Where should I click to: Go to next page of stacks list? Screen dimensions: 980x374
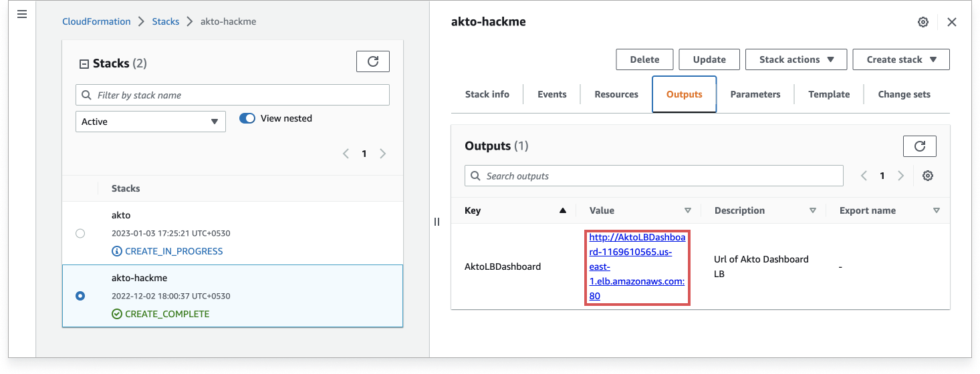(382, 154)
